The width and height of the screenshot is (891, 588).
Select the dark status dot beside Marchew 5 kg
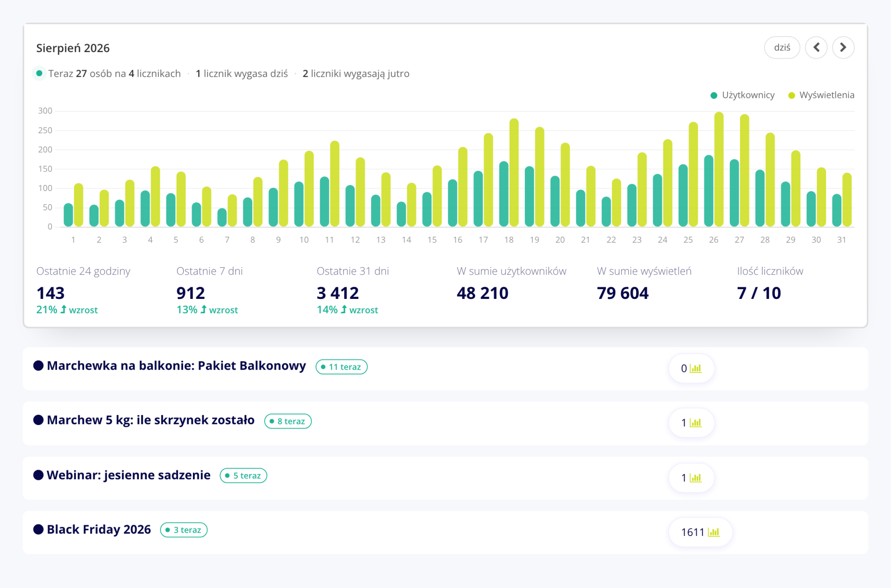pyautogui.click(x=39, y=420)
